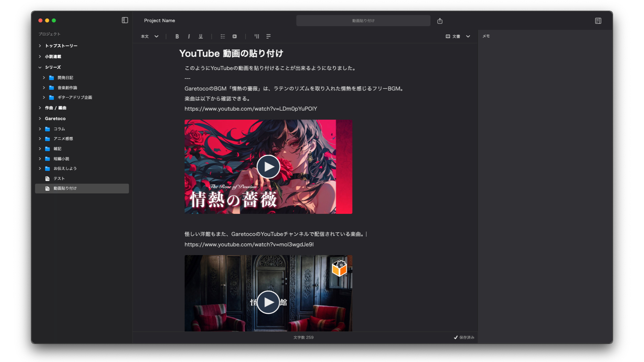Viewport: 644px width, 362px height.
Task: Select the シリーズ label
Action: click(x=53, y=67)
